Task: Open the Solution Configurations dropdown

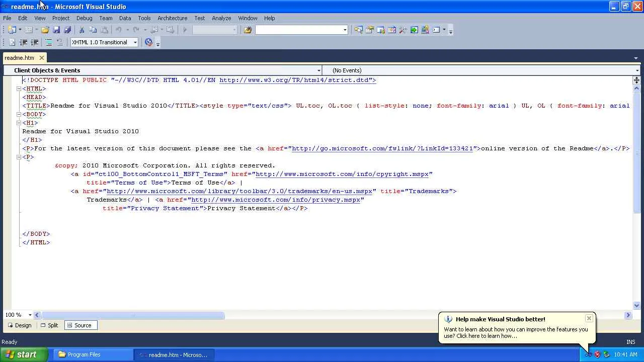Action: [214, 30]
